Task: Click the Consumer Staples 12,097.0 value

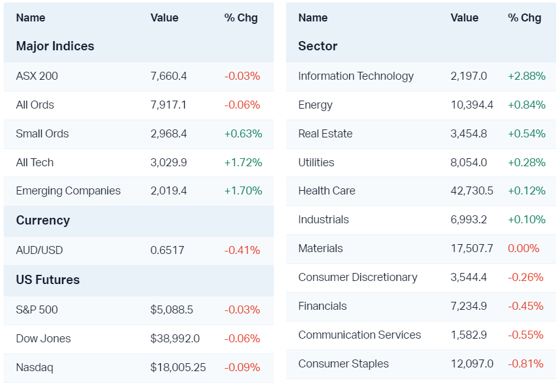Action: coord(472,364)
